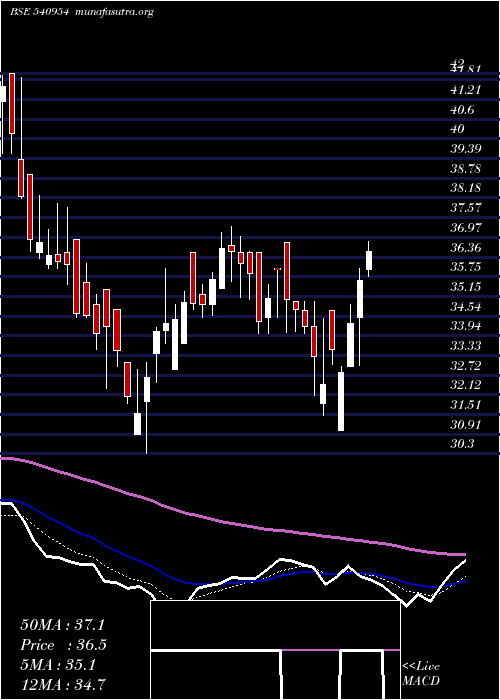Click the 38.18 price axis label
Image resolution: width=500 pixels, height=700 pixels.
(466, 188)
